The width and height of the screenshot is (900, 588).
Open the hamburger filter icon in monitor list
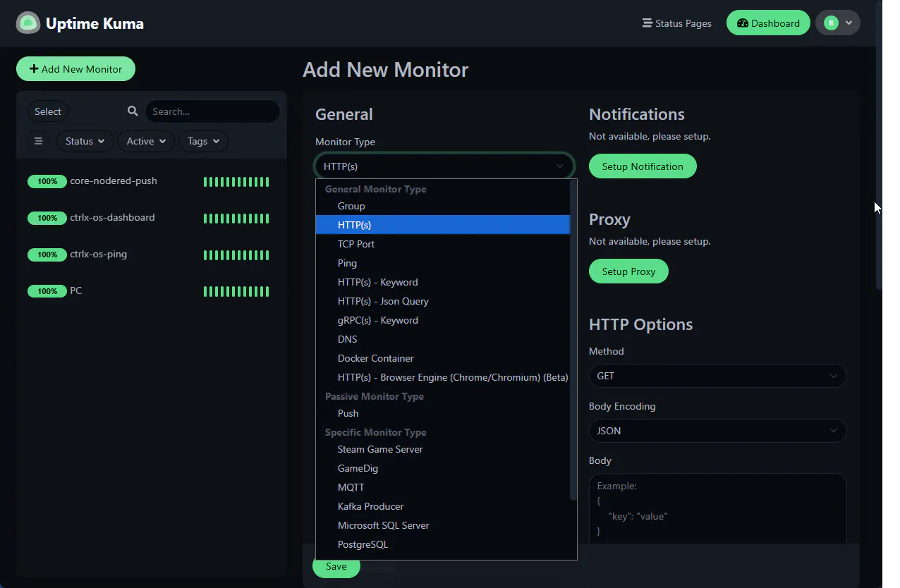[39, 141]
